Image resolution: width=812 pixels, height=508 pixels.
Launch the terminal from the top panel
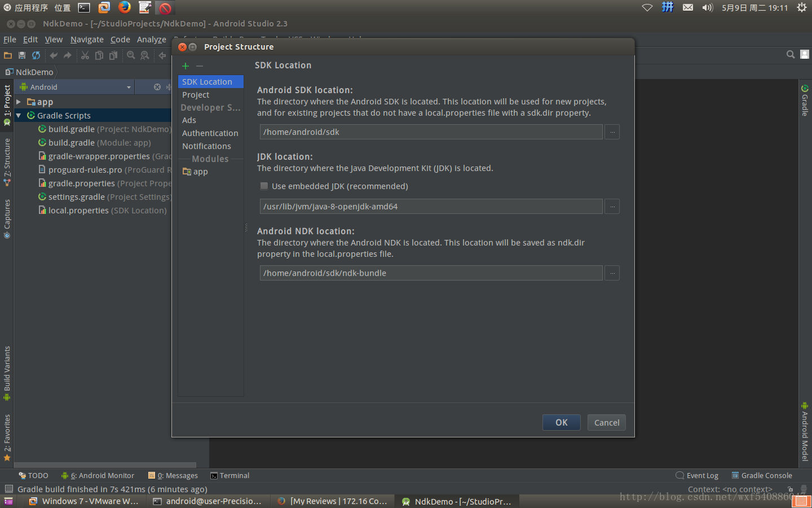tap(84, 7)
